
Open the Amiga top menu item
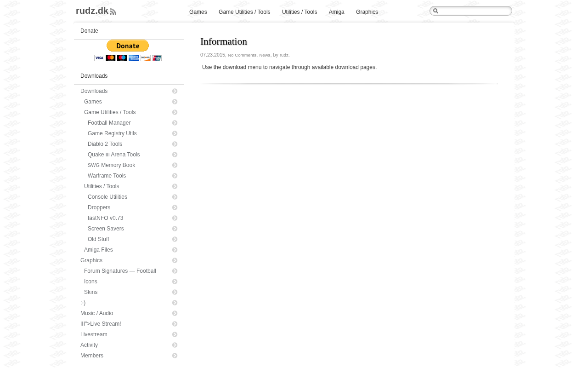click(x=337, y=12)
